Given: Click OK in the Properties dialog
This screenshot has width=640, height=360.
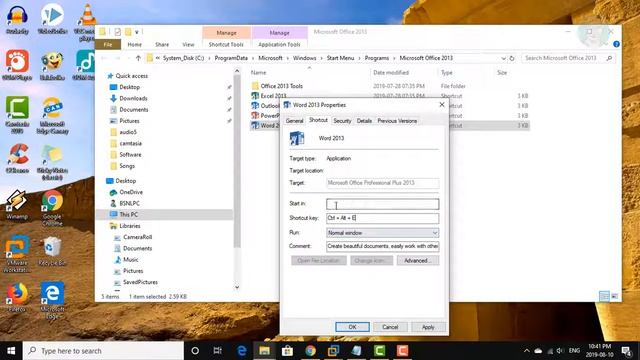Looking at the screenshot, I should pos(352,327).
